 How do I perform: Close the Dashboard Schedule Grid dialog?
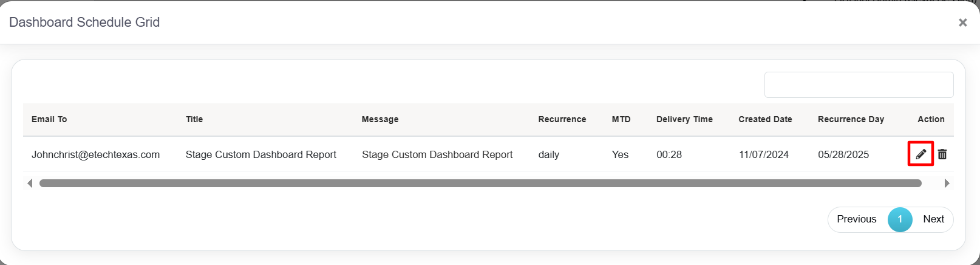(962, 22)
